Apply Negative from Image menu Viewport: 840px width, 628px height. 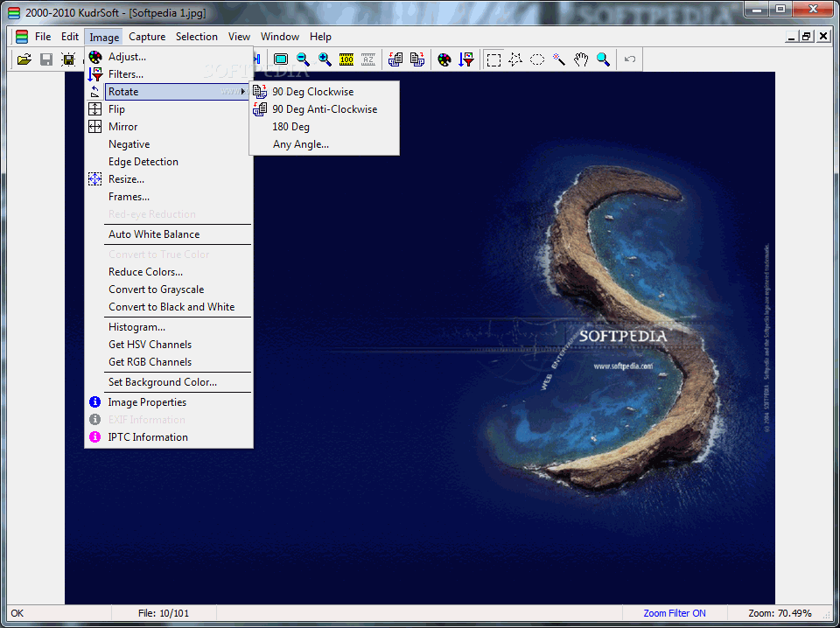point(169,144)
